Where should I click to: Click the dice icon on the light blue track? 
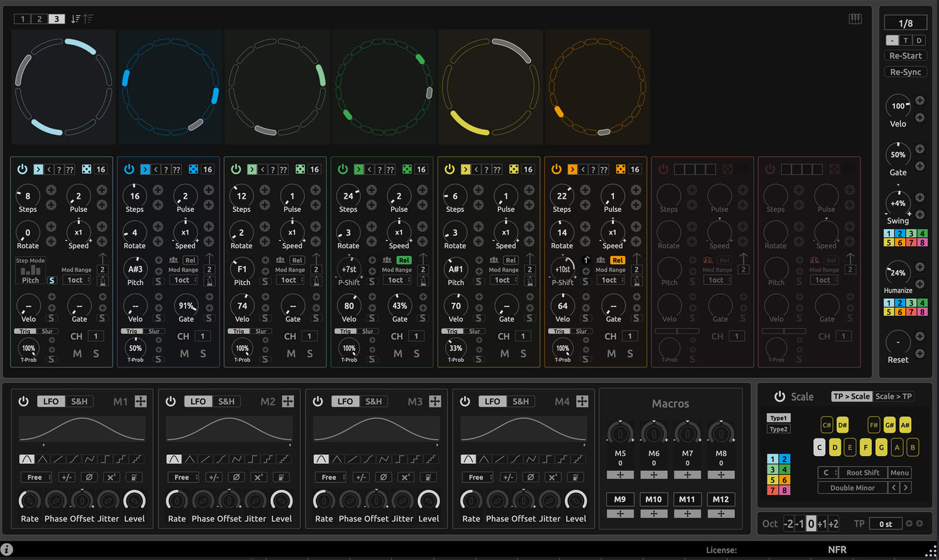tap(86, 169)
